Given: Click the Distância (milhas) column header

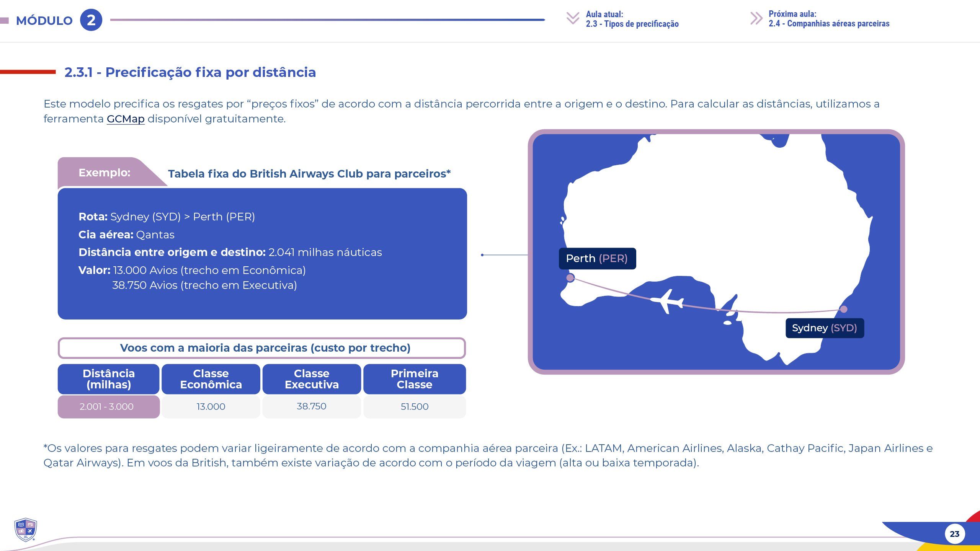Looking at the screenshot, I should (x=109, y=379).
